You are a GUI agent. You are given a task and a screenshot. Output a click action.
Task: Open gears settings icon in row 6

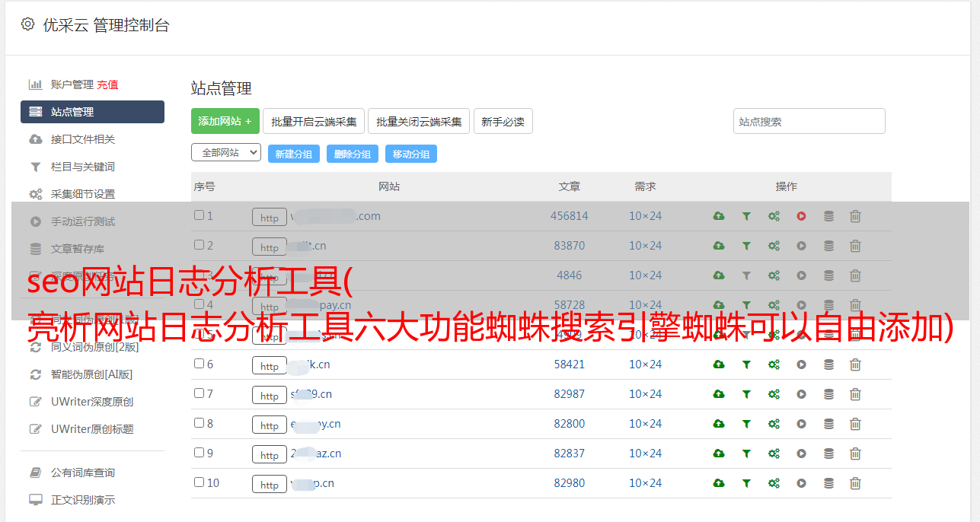click(774, 364)
